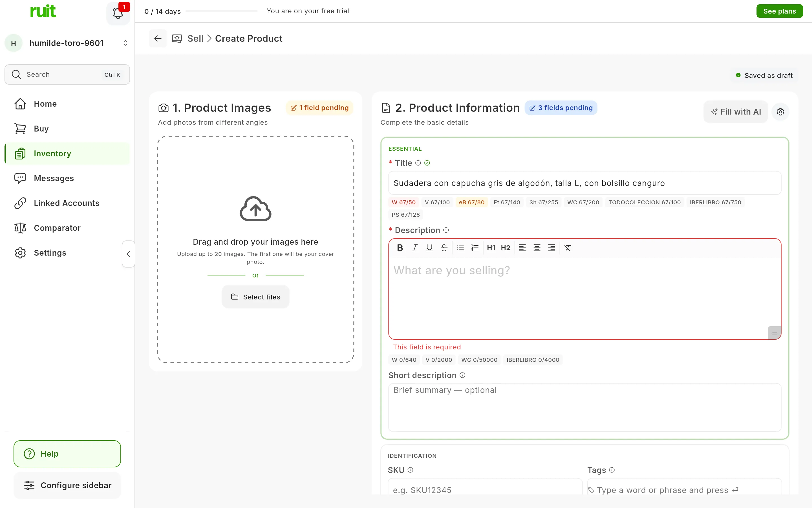812x508 pixels.
Task: Click Configure sidebar button
Action: 67,485
